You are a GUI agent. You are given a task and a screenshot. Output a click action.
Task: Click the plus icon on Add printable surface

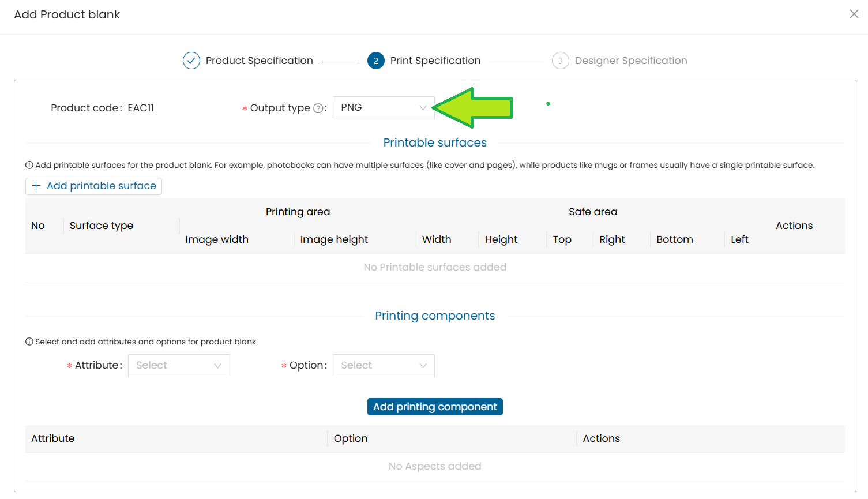(36, 186)
